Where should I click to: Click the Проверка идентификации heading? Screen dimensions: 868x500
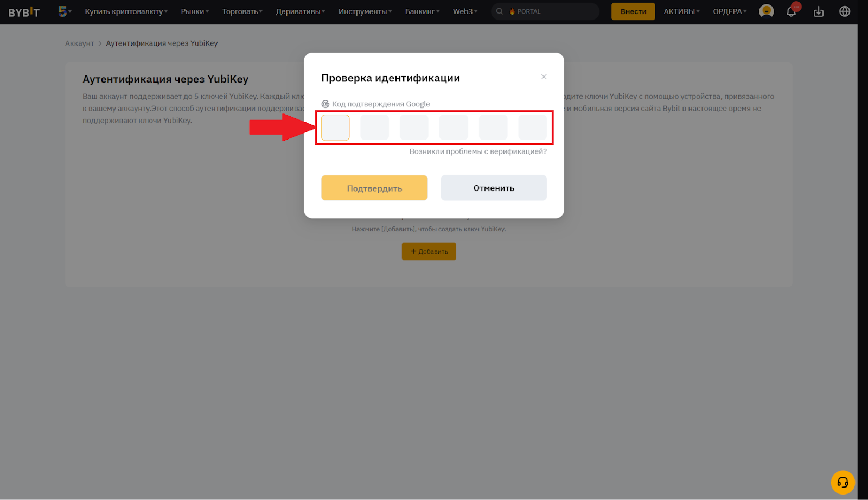391,78
